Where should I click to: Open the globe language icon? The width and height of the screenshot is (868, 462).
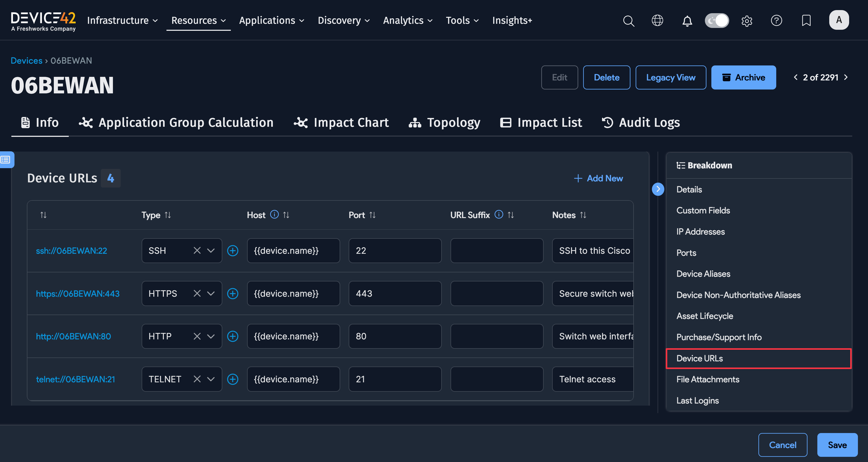[x=657, y=21]
